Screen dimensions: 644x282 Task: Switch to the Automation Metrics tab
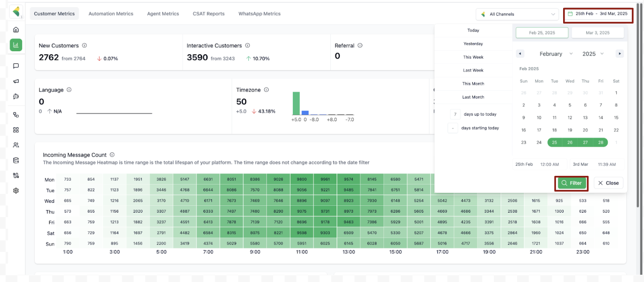pyautogui.click(x=111, y=14)
